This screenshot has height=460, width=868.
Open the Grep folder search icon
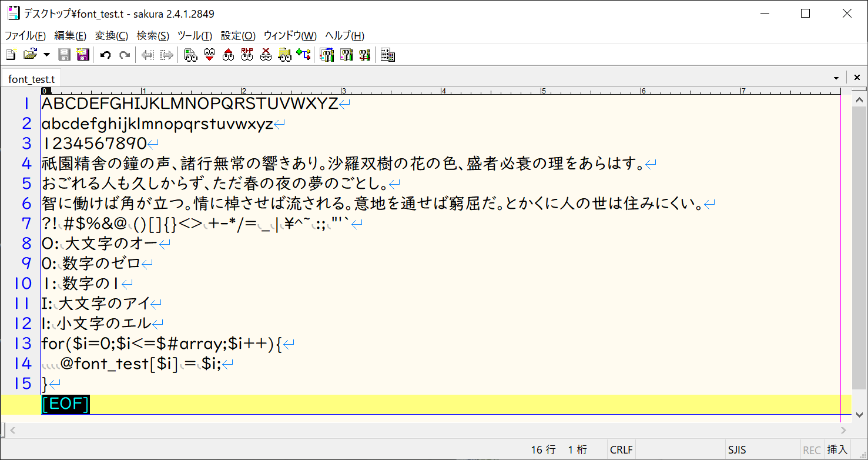click(284, 55)
